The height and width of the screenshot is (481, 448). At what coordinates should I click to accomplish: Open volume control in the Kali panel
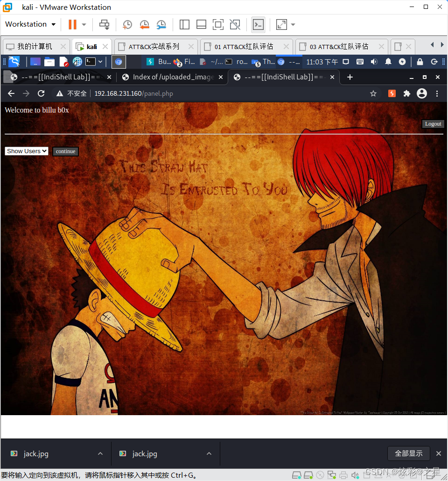[374, 62]
